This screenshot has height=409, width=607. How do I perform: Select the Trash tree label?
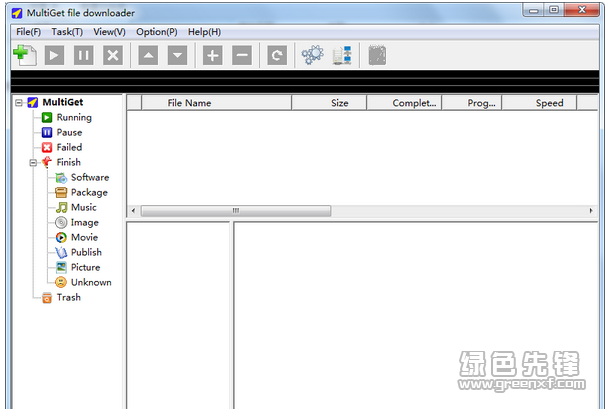69,298
